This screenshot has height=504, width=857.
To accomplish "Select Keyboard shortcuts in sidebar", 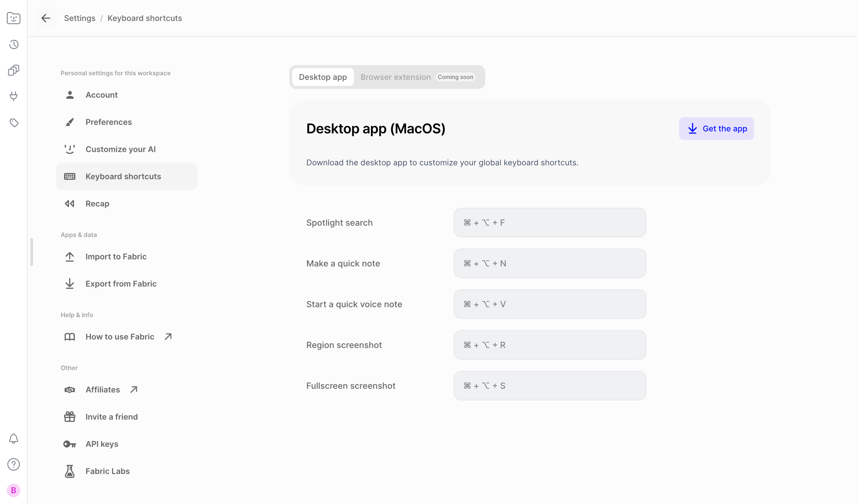I will coord(127,176).
